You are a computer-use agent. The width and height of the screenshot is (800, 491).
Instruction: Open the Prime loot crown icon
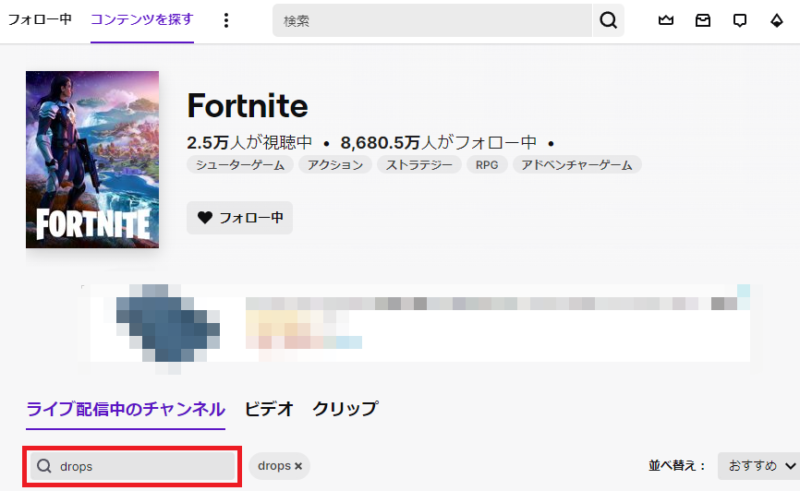tap(665, 20)
